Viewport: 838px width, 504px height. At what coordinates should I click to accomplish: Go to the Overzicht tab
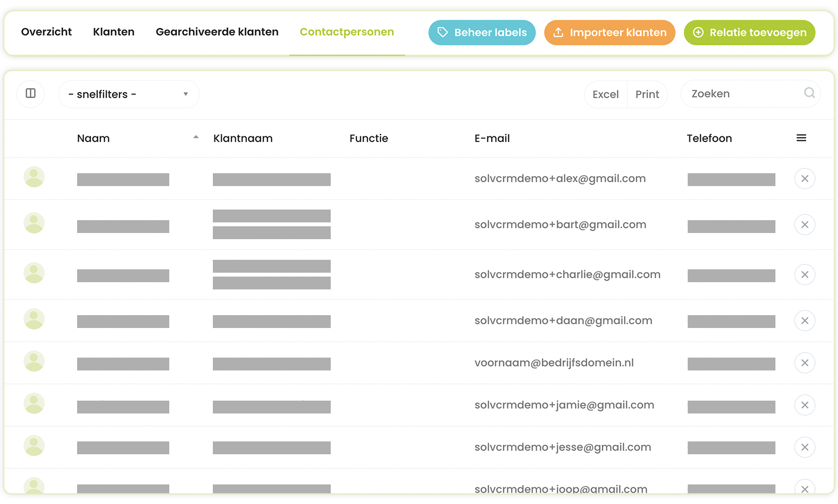click(x=46, y=32)
